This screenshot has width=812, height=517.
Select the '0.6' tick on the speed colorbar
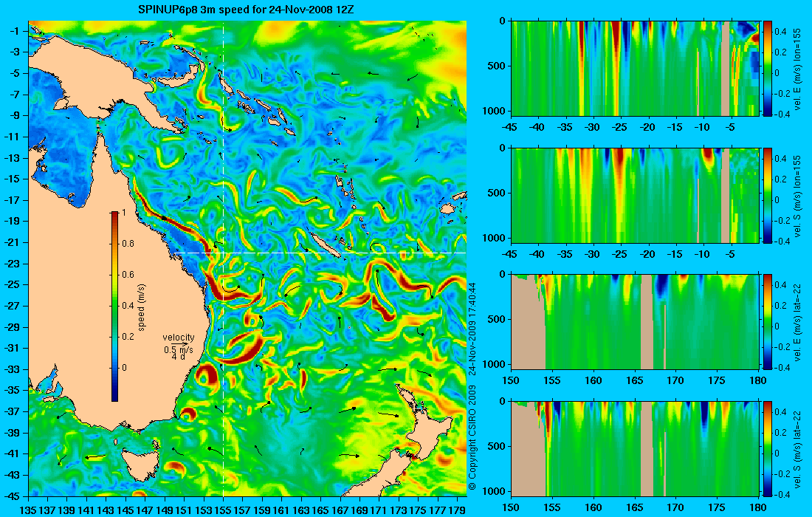128,275
